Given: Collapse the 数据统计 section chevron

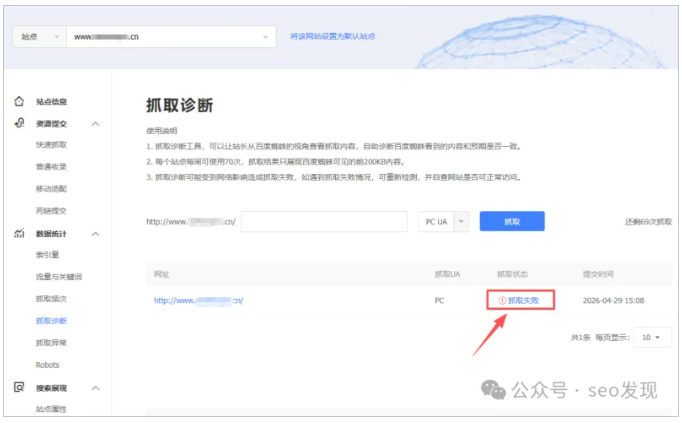Looking at the screenshot, I should [x=96, y=234].
